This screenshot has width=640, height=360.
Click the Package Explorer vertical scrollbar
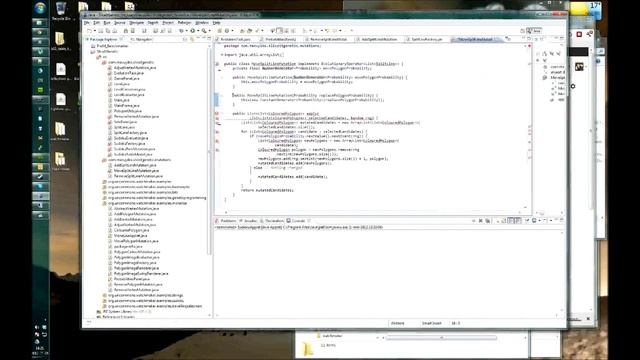[x=210, y=149]
